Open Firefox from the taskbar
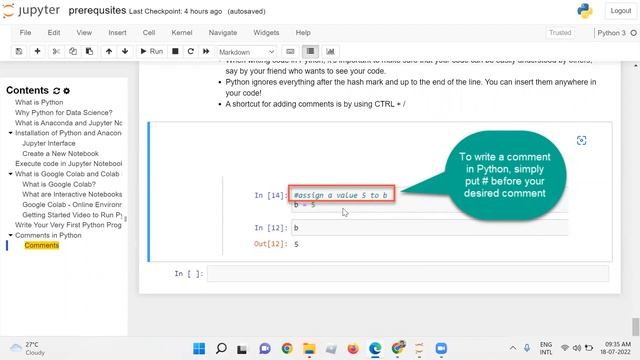Viewport: 640px width, 360px height. point(353,349)
